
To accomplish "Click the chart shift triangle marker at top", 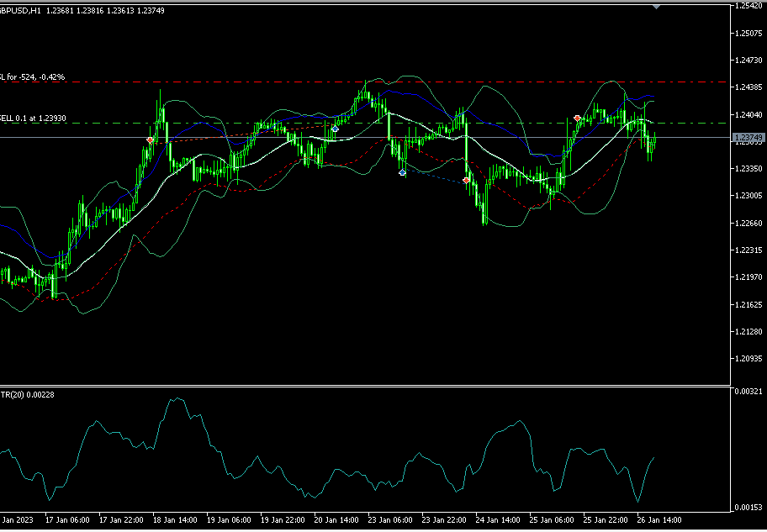I will pyautogui.click(x=657, y=5).
